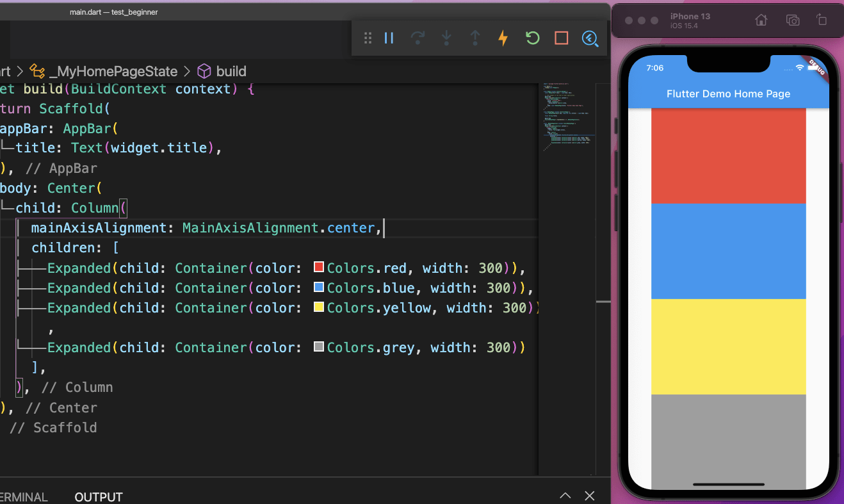Viewport: 844px width, 504px height.
Task: Switch to the OUTPUT panel tab
Action: [x=98, y=497]
